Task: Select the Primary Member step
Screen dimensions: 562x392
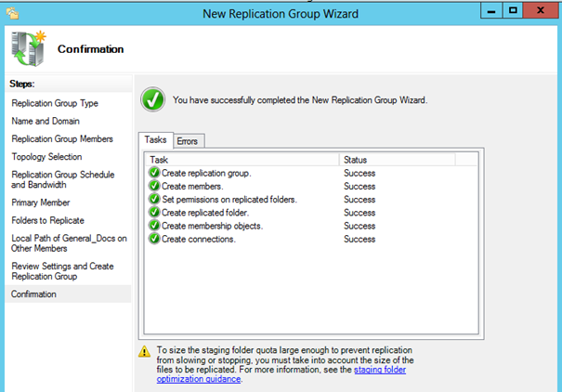Action: coord(41,203)
